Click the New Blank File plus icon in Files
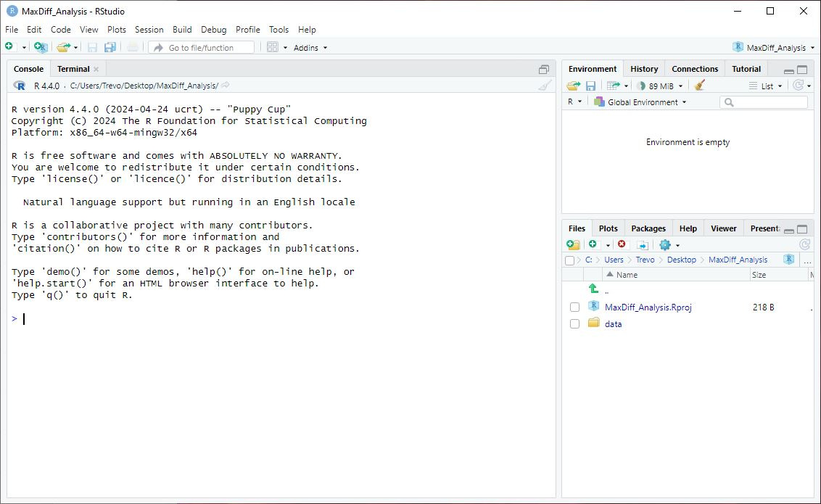The width and height of the screenshot is (821, 504). click(593, 244)
